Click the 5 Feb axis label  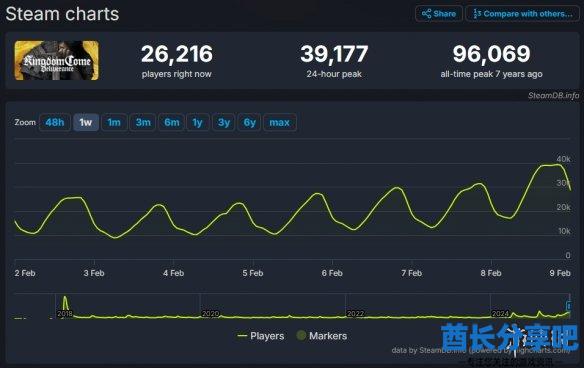(x=253, y=273)
